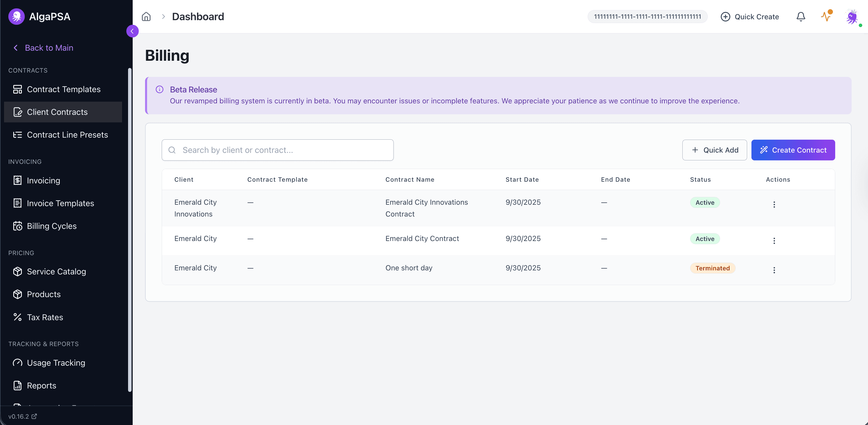Click the sidebar vertical scrollbar

pyautogui.click(x=130, y=229)
